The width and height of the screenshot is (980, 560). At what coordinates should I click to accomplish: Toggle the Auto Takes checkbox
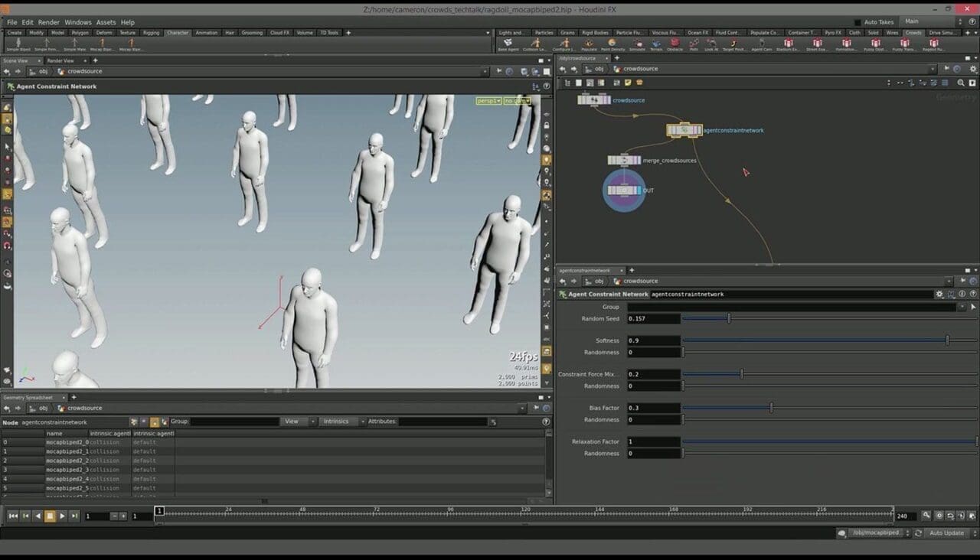[857, 22]
